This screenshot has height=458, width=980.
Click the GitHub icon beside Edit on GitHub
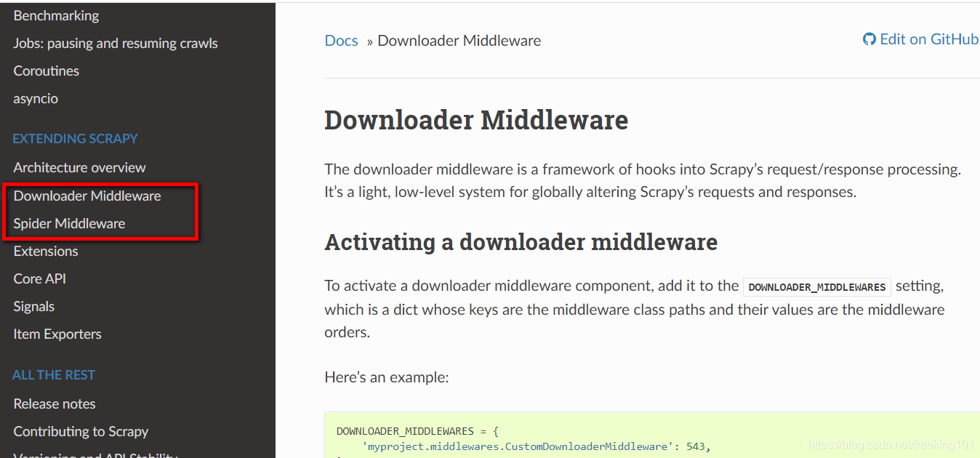click(x=869, y=39)
